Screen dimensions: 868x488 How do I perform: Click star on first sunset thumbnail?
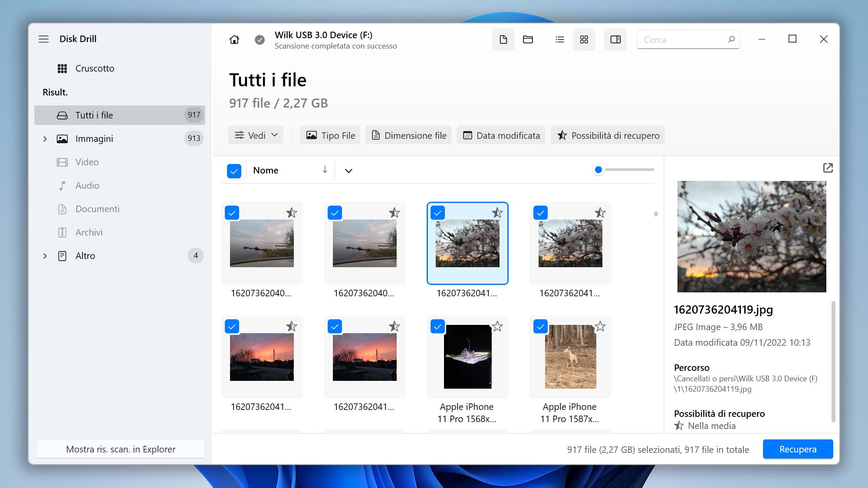(292, 326)
